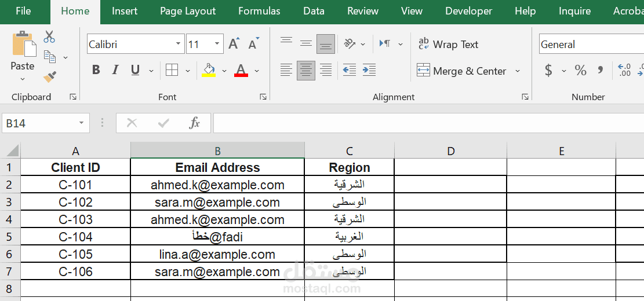Image resolution: width=644 pixels, height=301 pixels.
Task: Toggle Align Right
Action: (x=326, y=70)
